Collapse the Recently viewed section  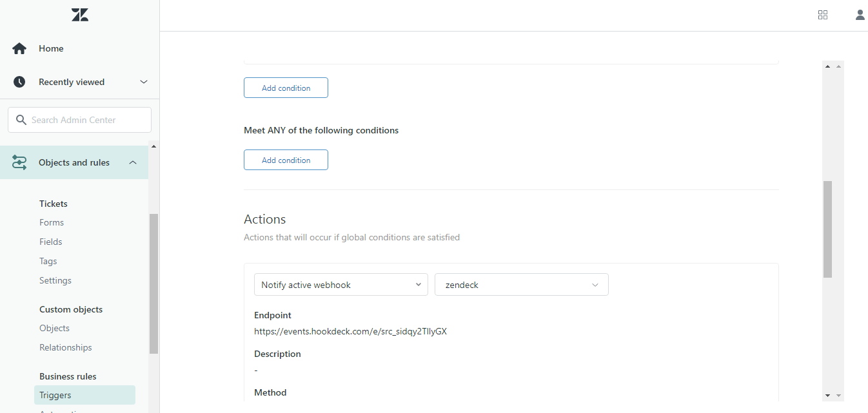[143, 82]
